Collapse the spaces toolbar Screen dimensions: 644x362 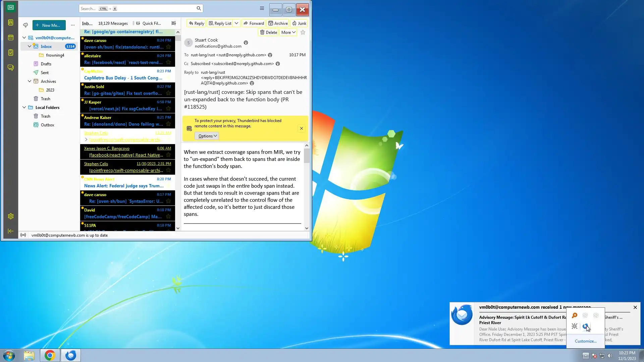click(x=11, y=231)
